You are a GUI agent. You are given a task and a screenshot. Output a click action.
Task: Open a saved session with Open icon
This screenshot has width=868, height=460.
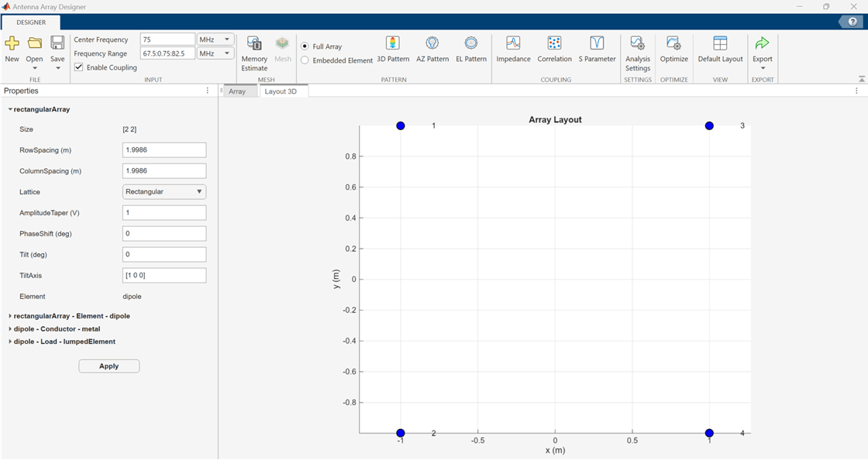tap(34, 43)
